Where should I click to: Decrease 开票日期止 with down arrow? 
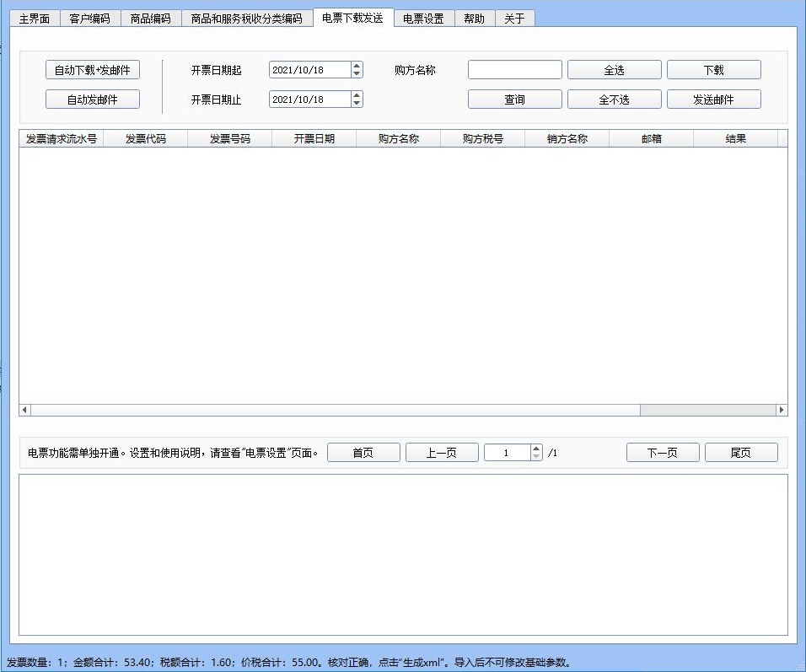tap(357, 104)
